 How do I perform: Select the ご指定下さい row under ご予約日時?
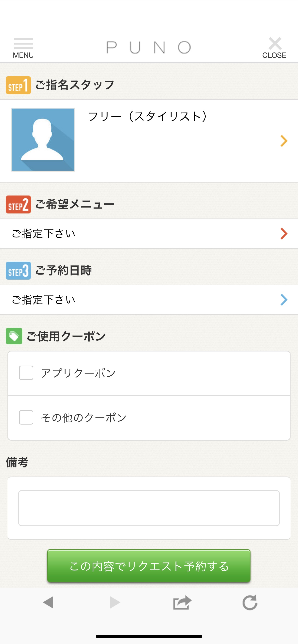point(149,300)
